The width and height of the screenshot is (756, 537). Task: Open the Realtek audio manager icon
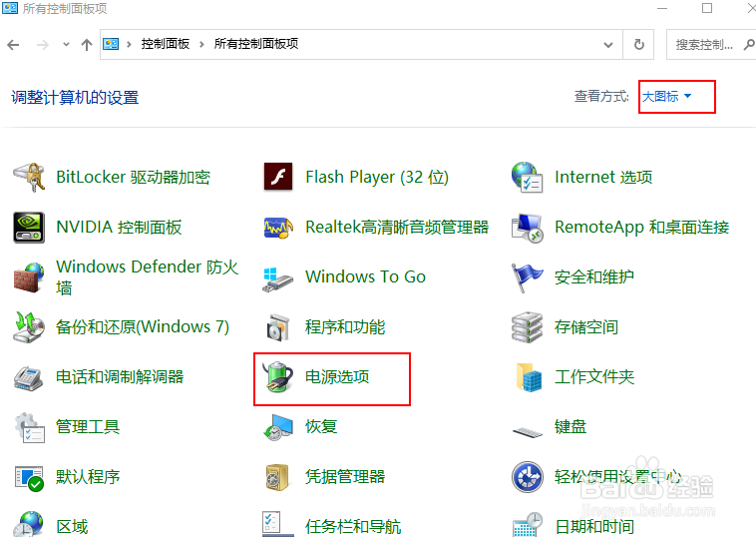click(x=278, y=228)
